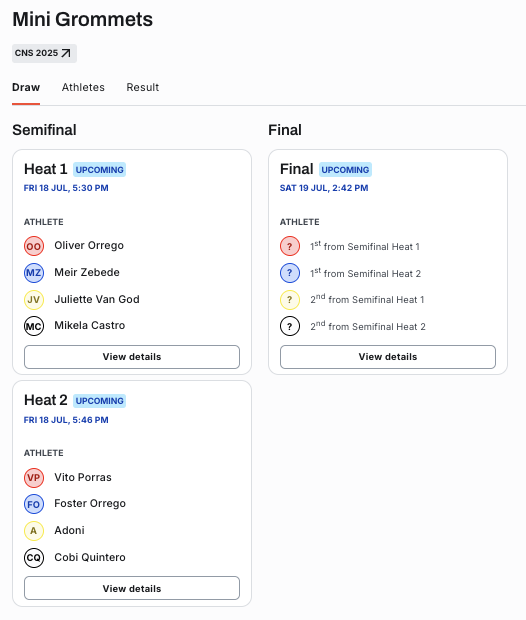Open the Result tab
This screenshot has height=620, width=526.
[142, 87]
